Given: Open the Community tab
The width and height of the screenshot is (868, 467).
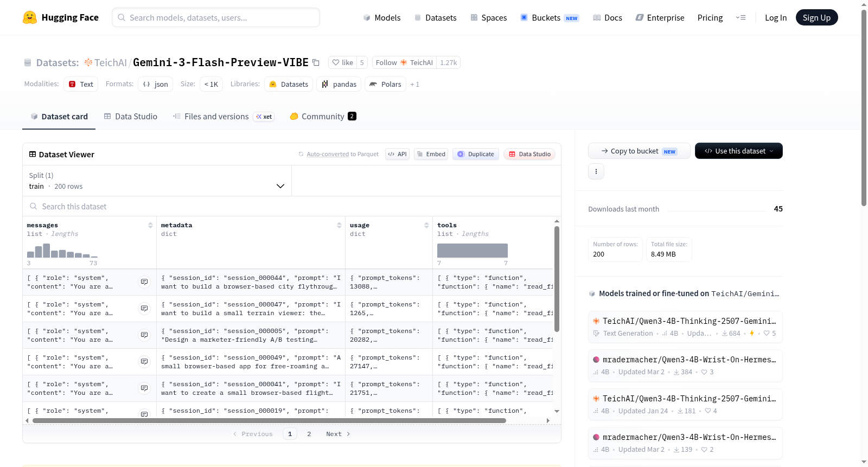Looking at the screenshot, I should [x=323, y=116].
